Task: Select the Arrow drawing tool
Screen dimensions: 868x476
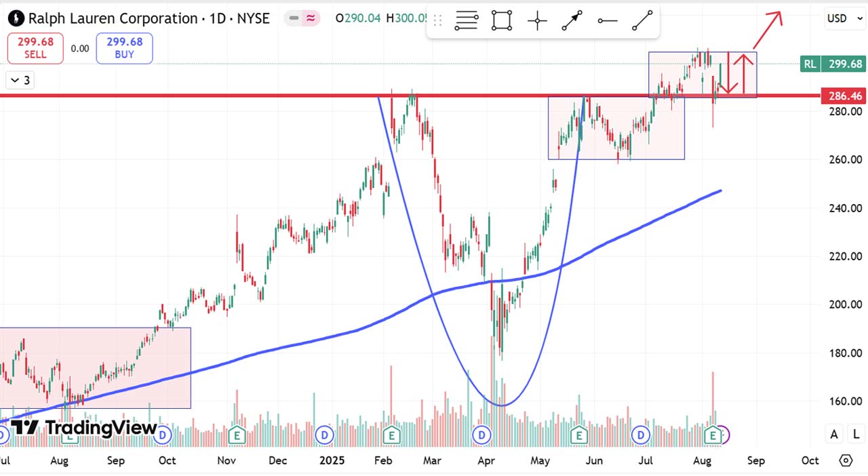Action: coord(572,20)
